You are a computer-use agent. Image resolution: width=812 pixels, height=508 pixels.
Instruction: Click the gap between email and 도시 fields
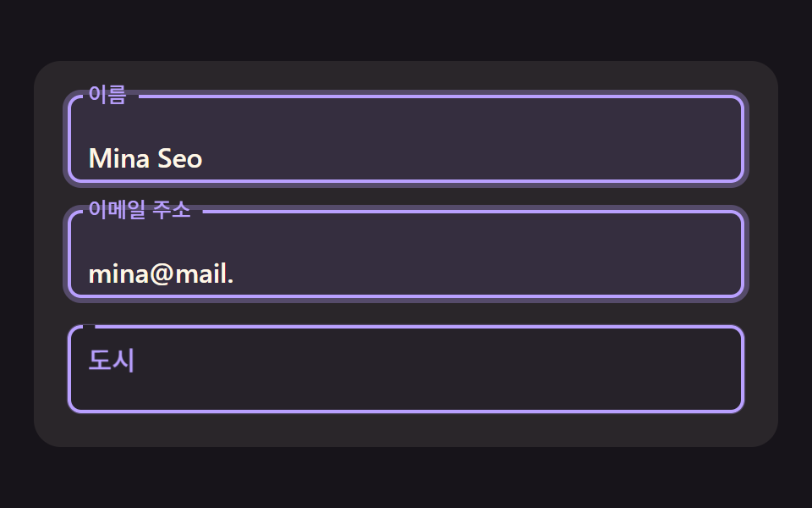coord(406,313)
